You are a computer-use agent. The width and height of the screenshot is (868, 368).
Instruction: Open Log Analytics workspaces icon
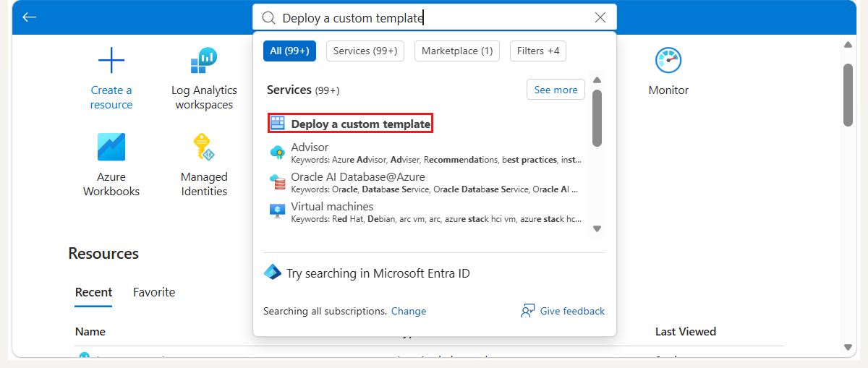(204, 61)
